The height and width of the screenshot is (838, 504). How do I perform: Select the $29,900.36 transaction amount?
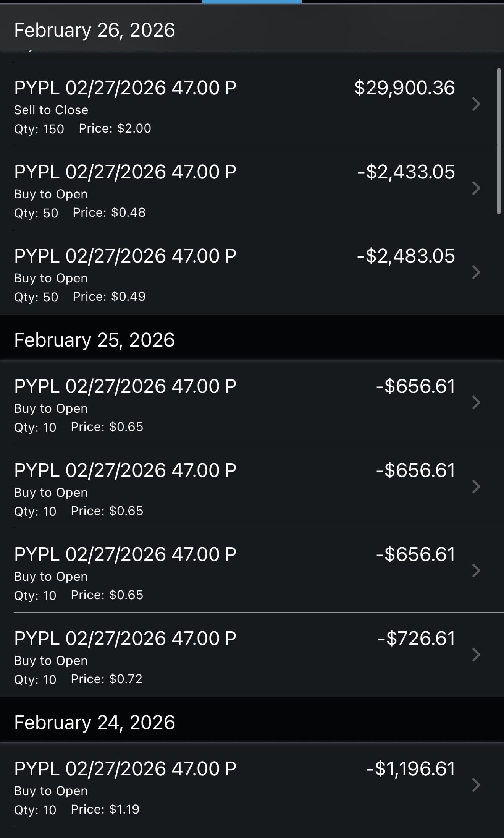pyautogui.click(x=404, y=88)
